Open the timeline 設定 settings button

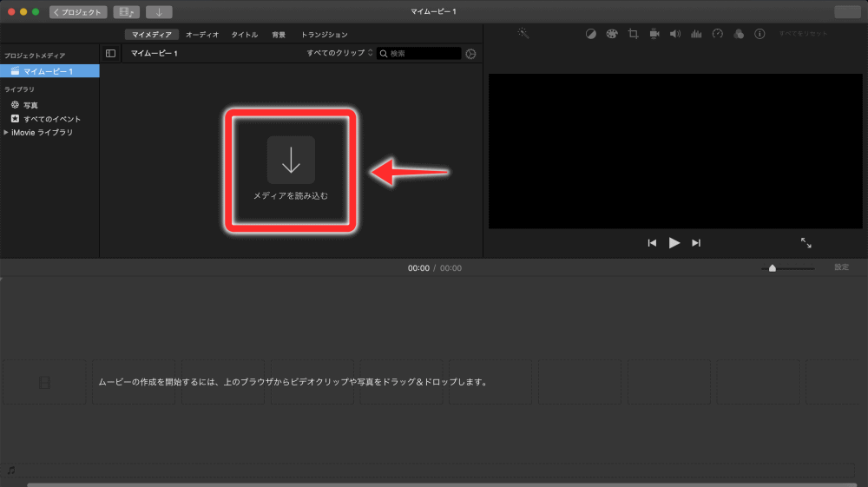coord(841,267)
